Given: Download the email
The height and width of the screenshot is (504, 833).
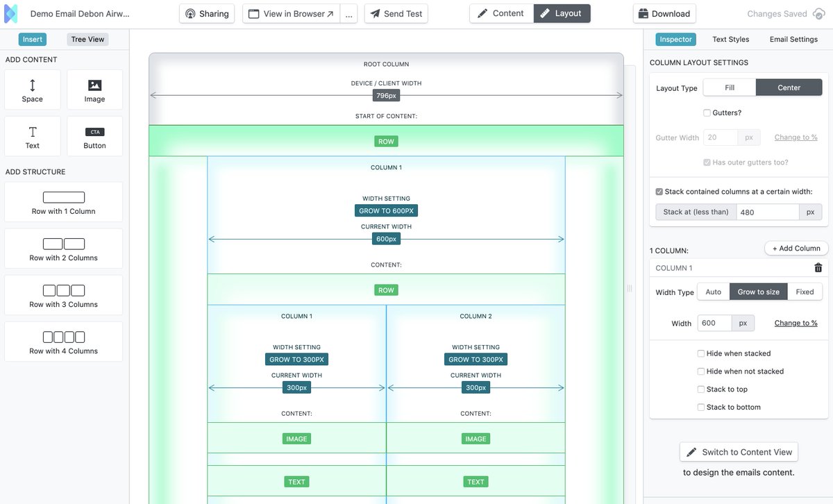Looking at the screenshot, I should click(x=664, y=14).
